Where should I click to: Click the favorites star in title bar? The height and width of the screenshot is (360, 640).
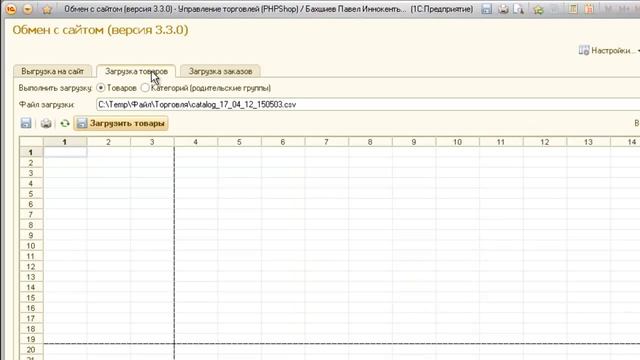click(x=47, y=9)
